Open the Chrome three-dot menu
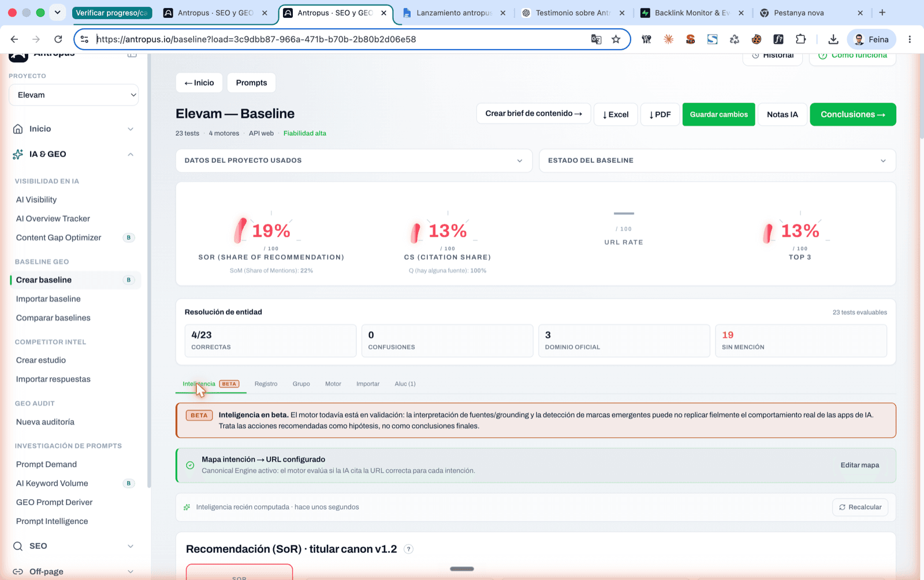The image size is (924, 580). (910, 39)
